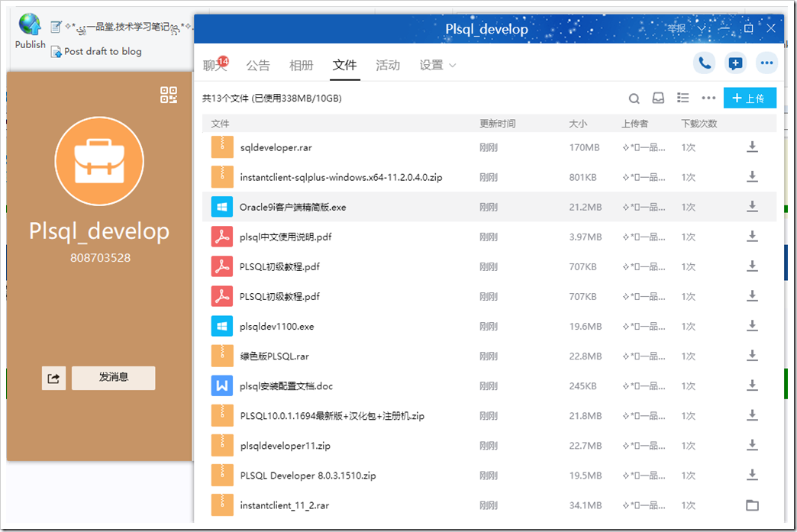Download 绿色版PLSQL.rar
797x532 pixels.
pos(752,356)
